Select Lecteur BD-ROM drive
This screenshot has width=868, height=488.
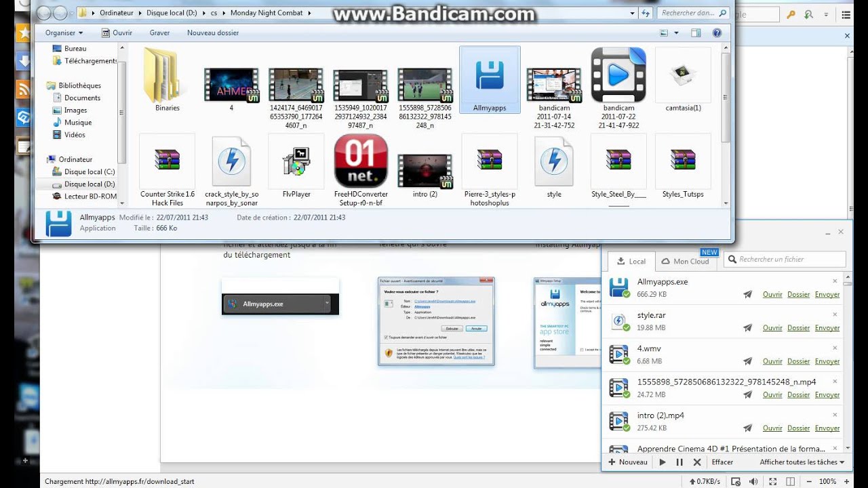point(84,196)
